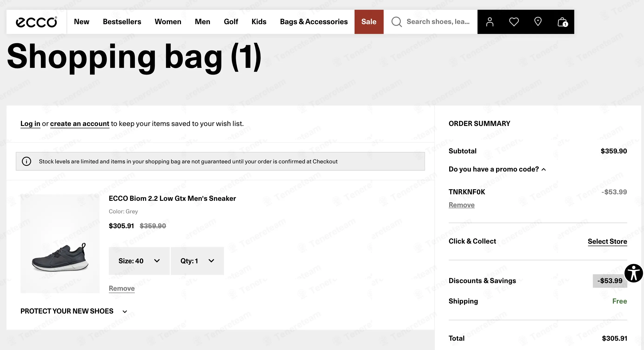Open the Bestsellers menu
Viewport: 644px width, 350px height.
[x=122, y=22]
